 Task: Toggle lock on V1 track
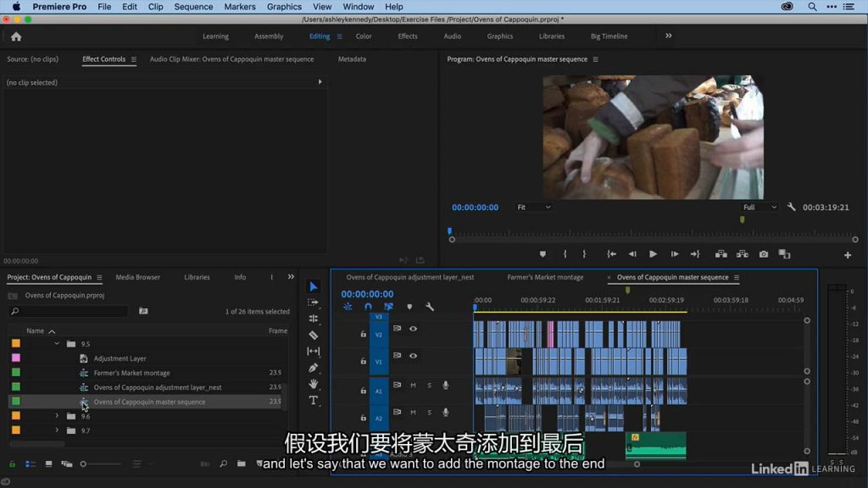click(x=363, y=361)
